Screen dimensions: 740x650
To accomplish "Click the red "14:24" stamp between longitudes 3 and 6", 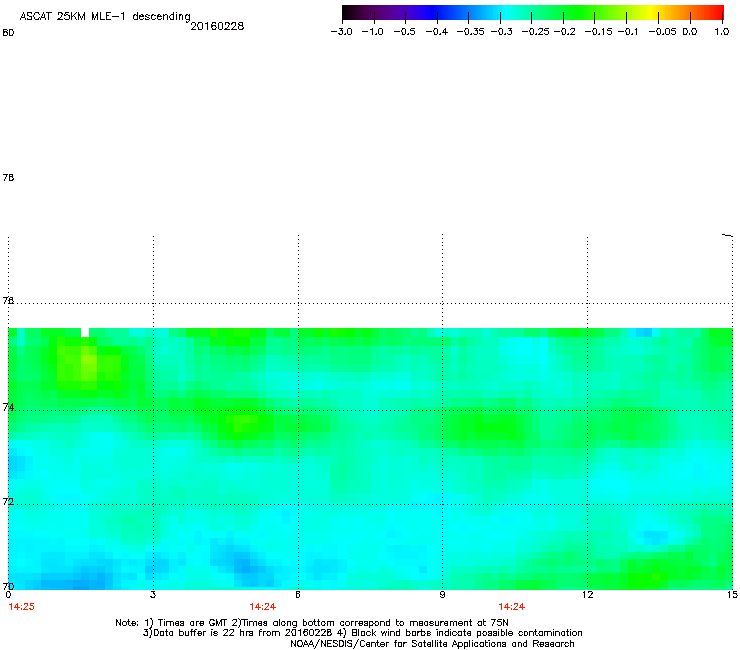I will [262, 607].
